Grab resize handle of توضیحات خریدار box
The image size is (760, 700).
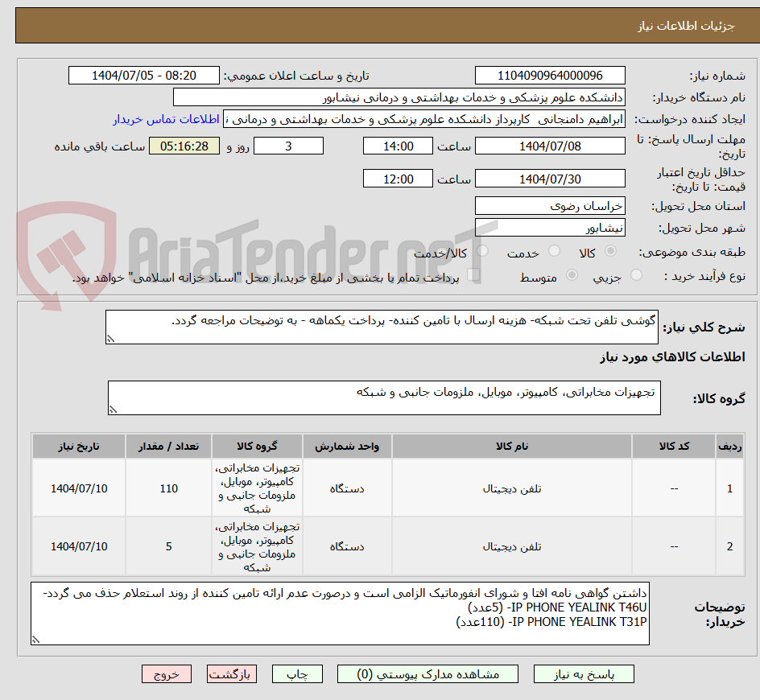[35, 640]
